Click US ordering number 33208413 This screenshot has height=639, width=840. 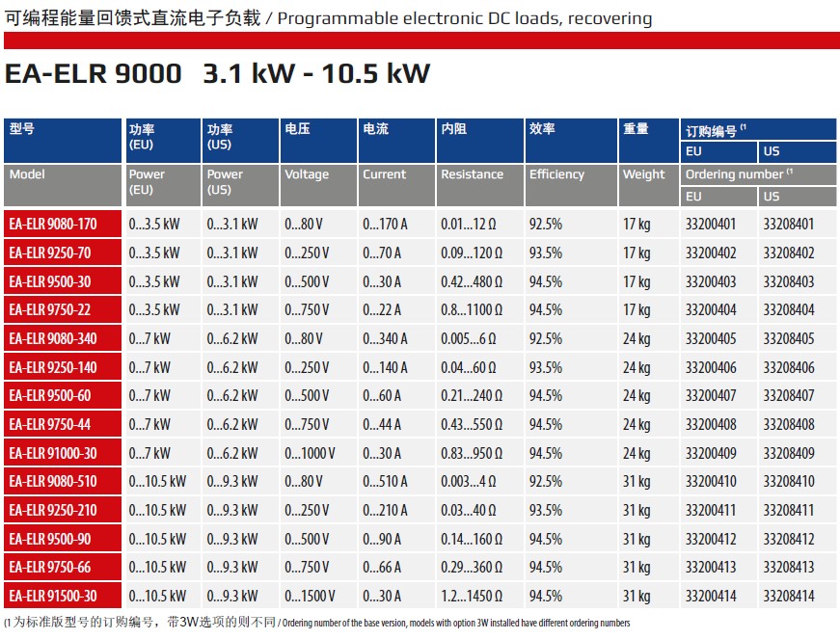click(789, 567)
